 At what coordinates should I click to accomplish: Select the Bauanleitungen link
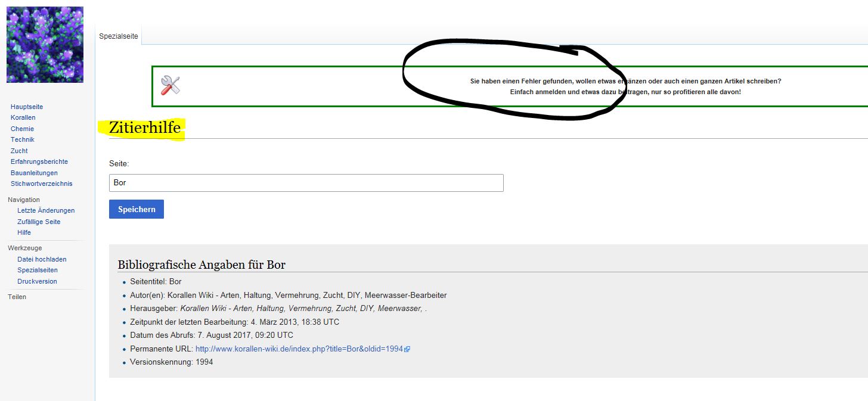click(34, 173)
